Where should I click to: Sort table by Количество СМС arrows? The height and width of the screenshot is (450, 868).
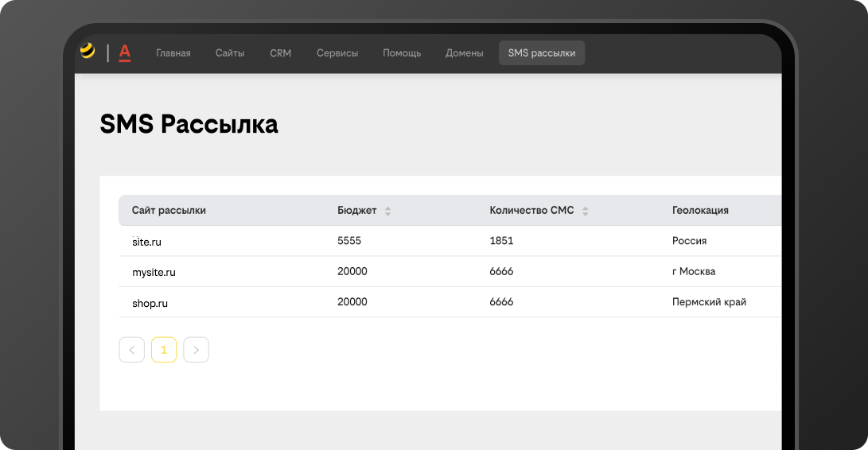[585, 211]
